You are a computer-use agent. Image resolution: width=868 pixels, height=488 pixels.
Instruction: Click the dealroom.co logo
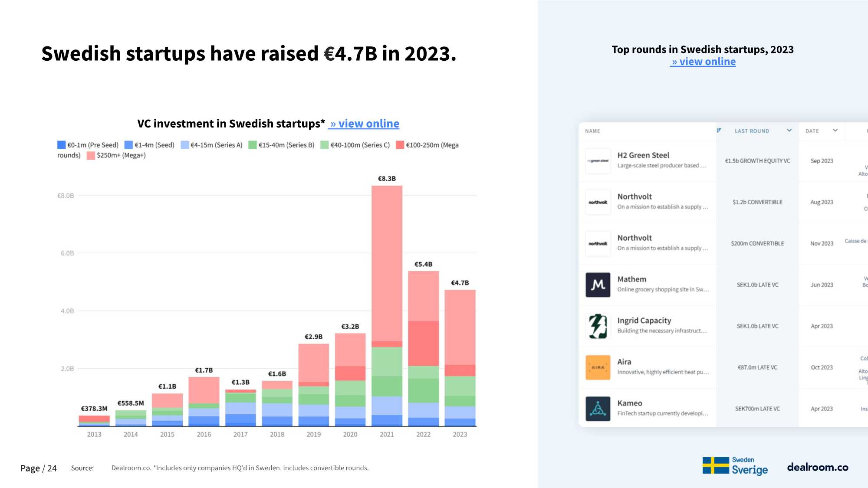pyautogui.click(x=817, y=467)
